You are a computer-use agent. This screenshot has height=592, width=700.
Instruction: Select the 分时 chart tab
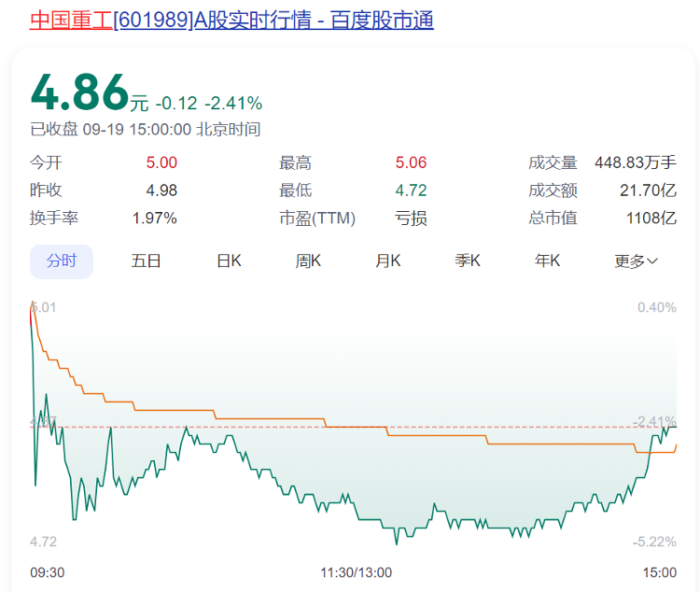pyautogui.click(x=62, y=261)
